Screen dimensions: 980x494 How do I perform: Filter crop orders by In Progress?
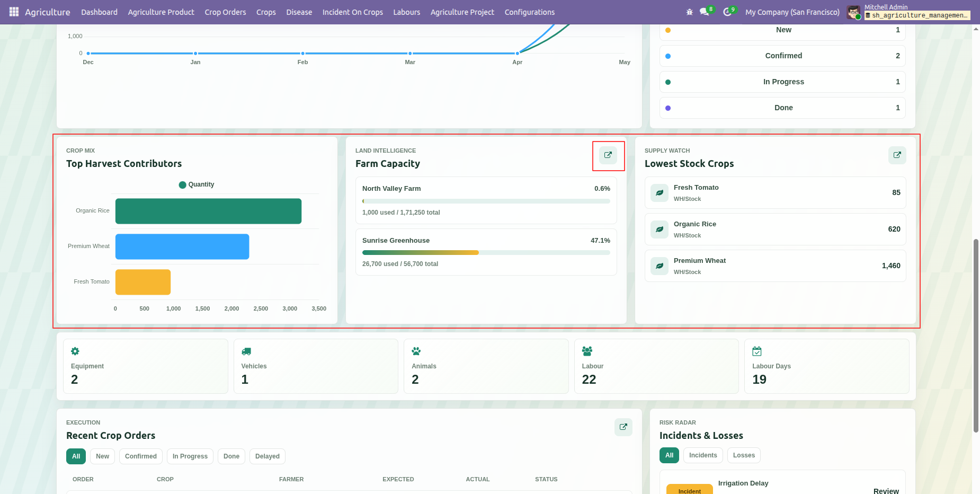tap(190, 456)
